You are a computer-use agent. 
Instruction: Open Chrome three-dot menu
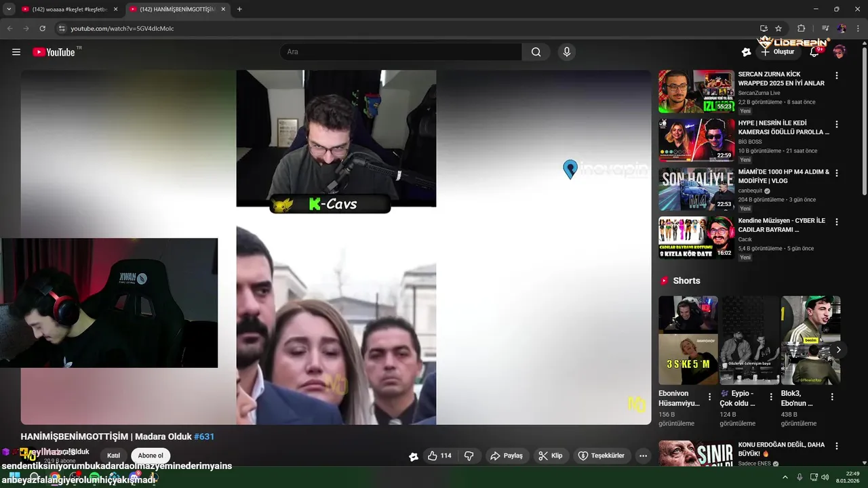tap(857, 28)
